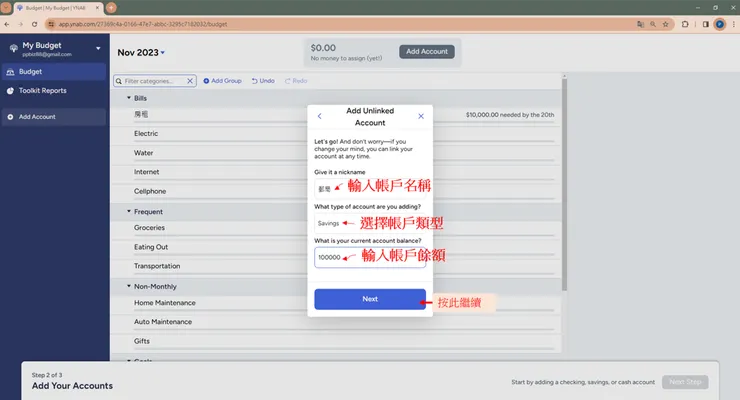This screenshot has width=740, height=400.
Task: Collapse the Bills category group
Action: pos(128,98)
